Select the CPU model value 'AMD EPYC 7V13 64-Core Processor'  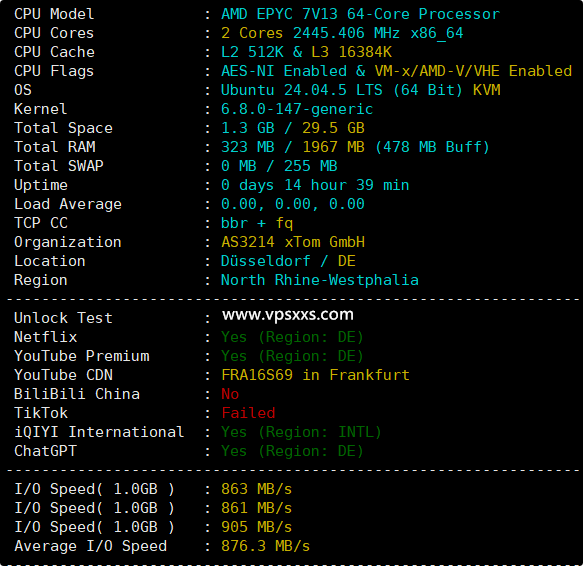tap(360, 14)
